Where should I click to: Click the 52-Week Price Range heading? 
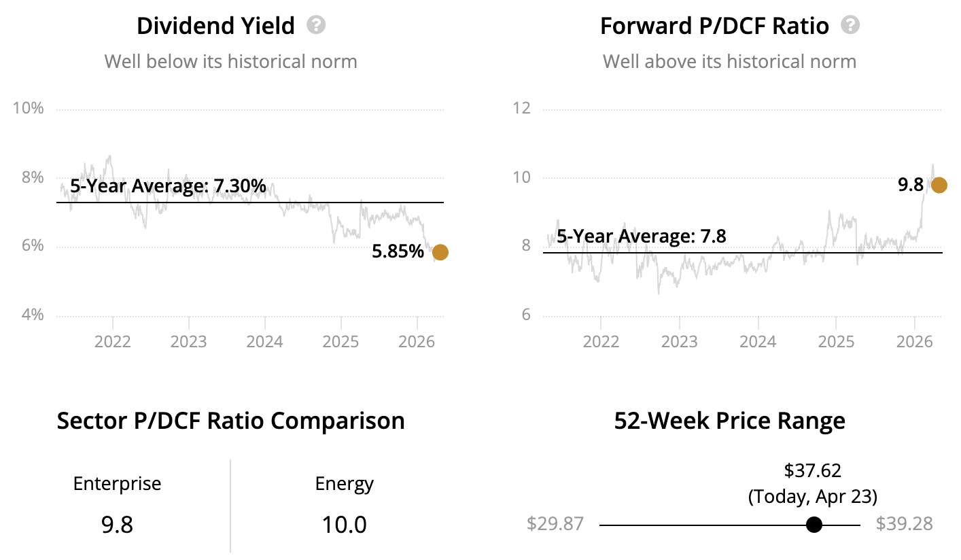point(730,421)
